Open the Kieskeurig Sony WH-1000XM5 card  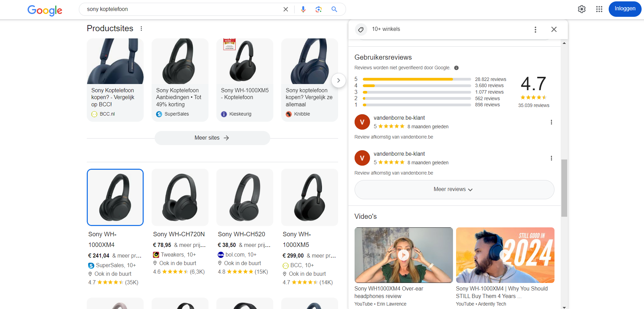[245, 80]
